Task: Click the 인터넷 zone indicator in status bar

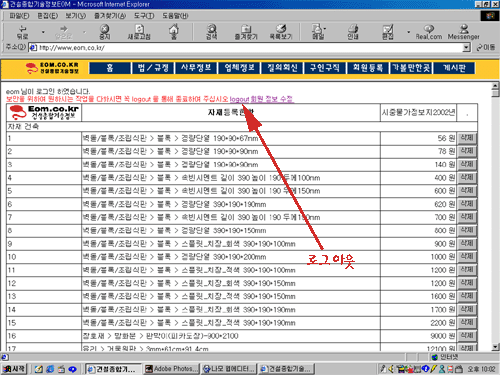Action: [x=445, y=357]
